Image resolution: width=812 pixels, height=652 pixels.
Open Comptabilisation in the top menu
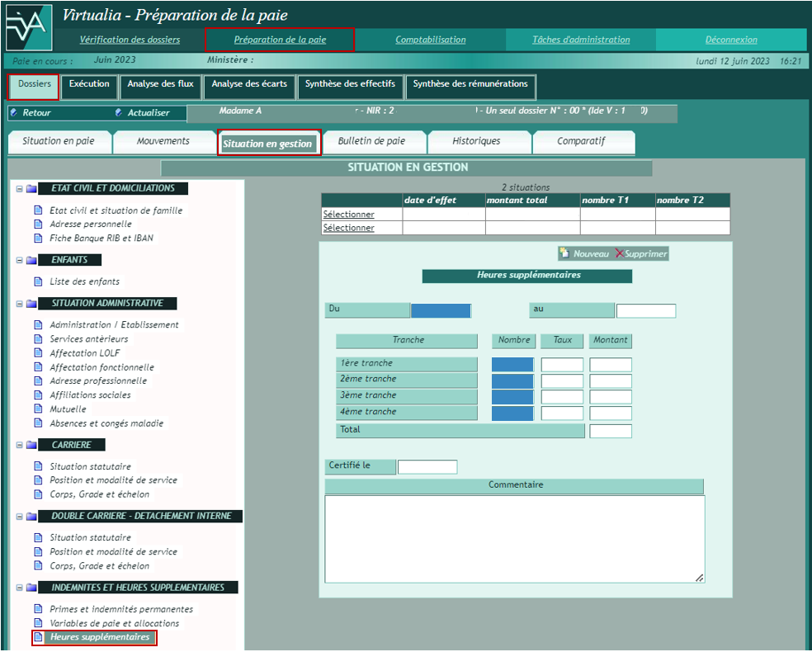tap(430, 40)
